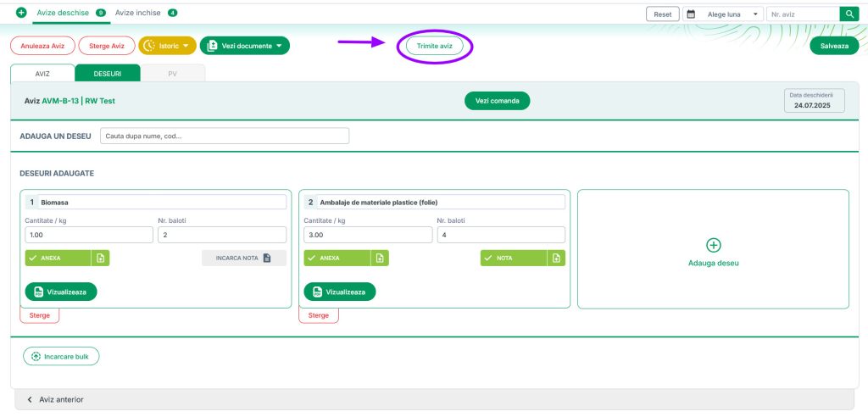Click file icon next to plastic folie NOTA
868x417 pixels.
[556, 259]
